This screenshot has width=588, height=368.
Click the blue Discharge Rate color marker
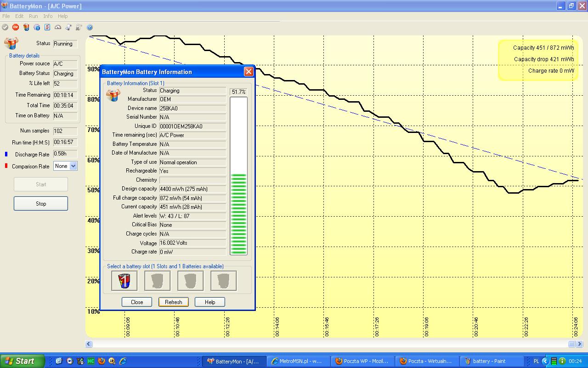tap(6, 154)
